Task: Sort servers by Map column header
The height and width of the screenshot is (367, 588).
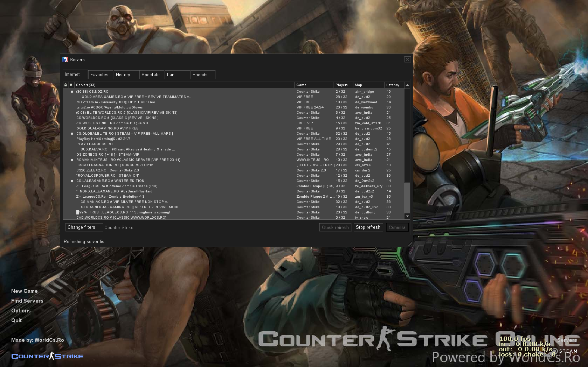Action: 358,85
